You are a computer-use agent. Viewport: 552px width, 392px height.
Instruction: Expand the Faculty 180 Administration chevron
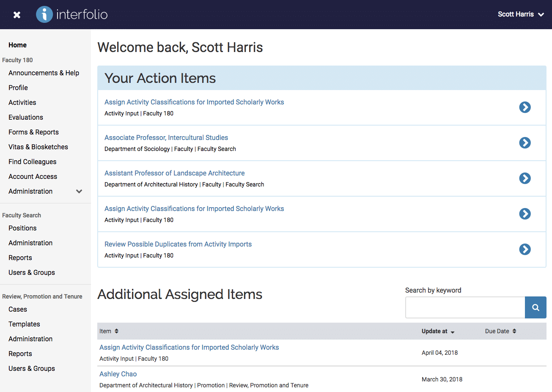click(79, 191)
